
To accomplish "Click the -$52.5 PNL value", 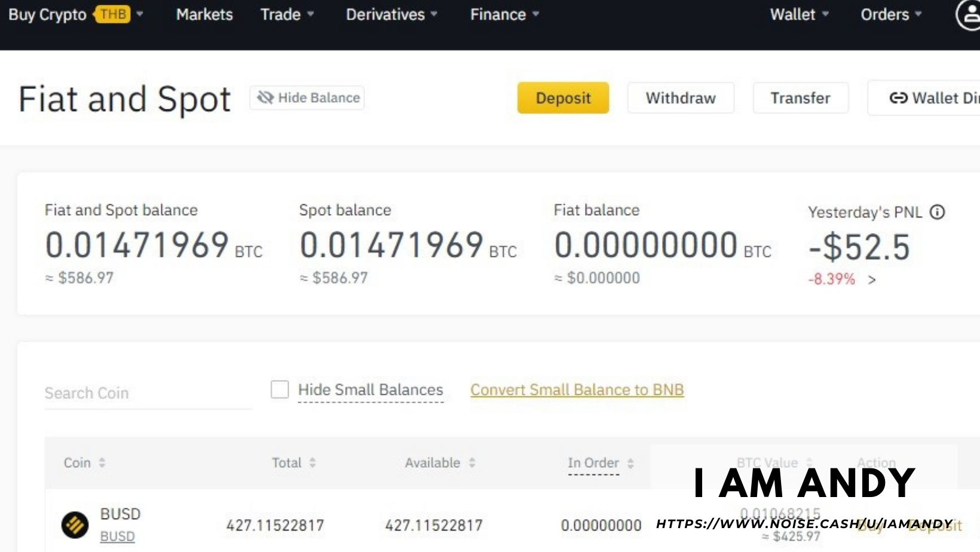I will click(x=859, y=247).
